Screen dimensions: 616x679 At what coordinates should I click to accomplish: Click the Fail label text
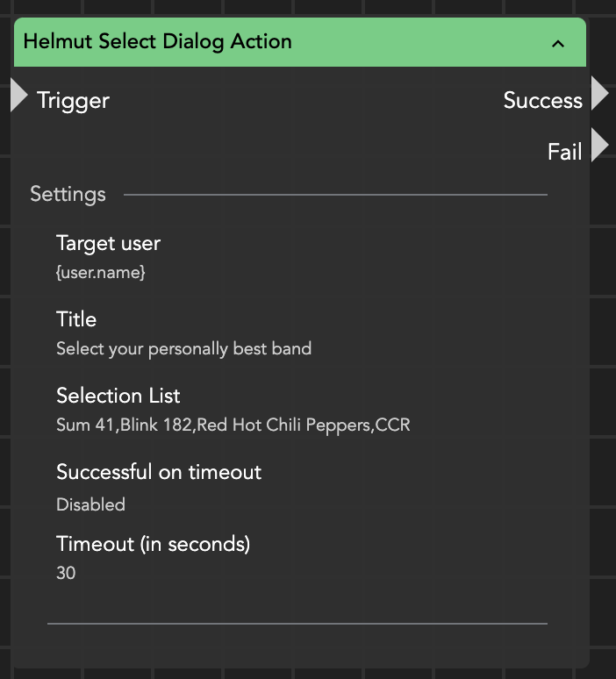coord(564,152)
